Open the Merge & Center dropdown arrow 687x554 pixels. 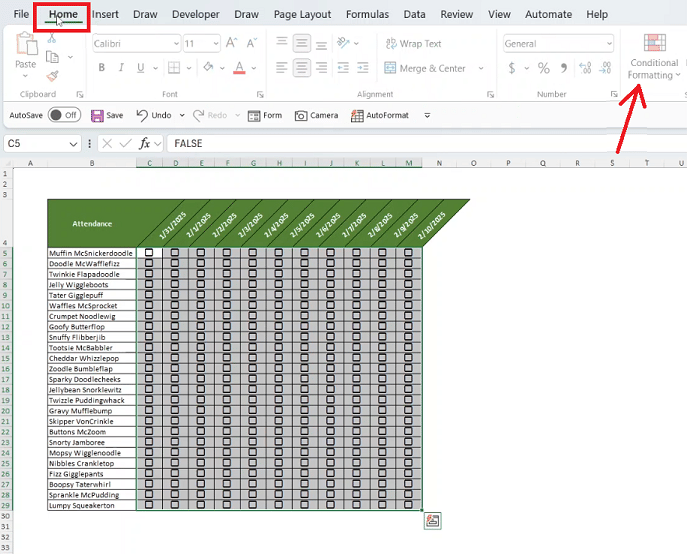pyautogui.click(x=481, y=68)
